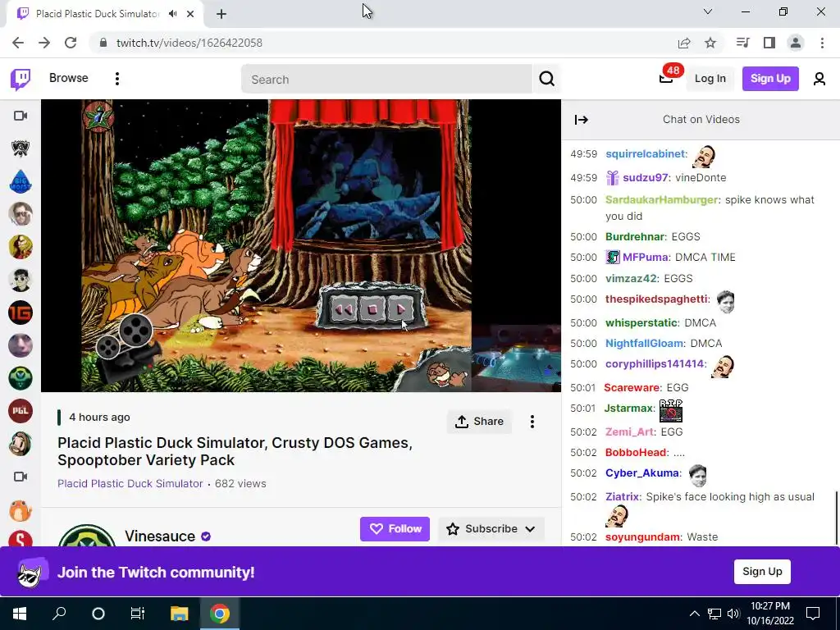
Task: Click the Share button
Action: 479,422
